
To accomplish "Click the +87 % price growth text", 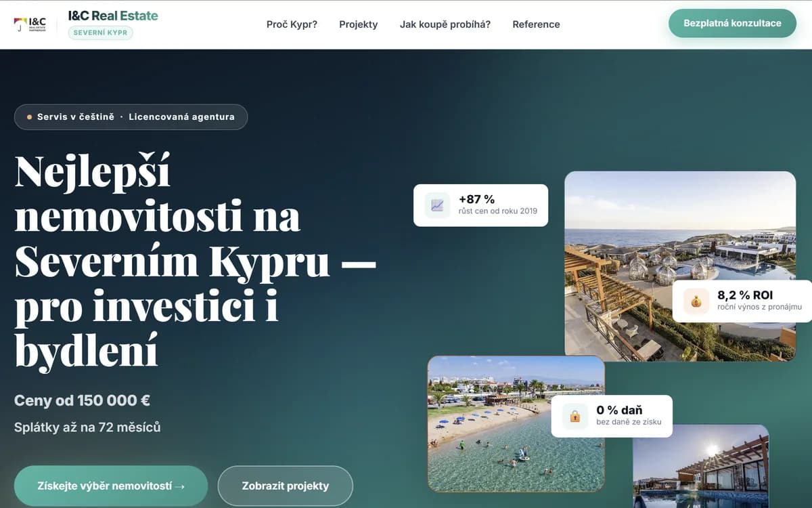I will (477, 199).
